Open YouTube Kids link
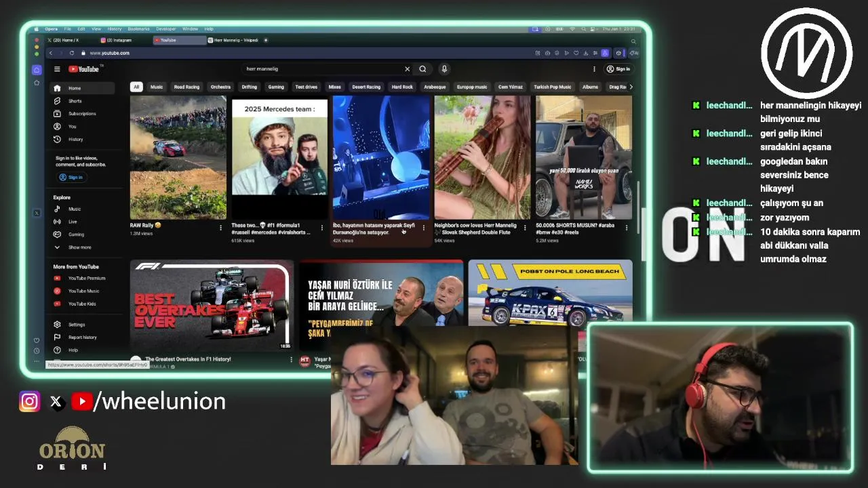The height and width of the screenshot is (488, 868). [x=81, y=304]
